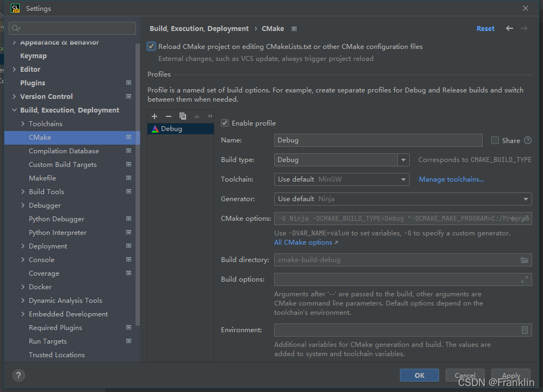Expand the Version Control section

pos(14,97)
